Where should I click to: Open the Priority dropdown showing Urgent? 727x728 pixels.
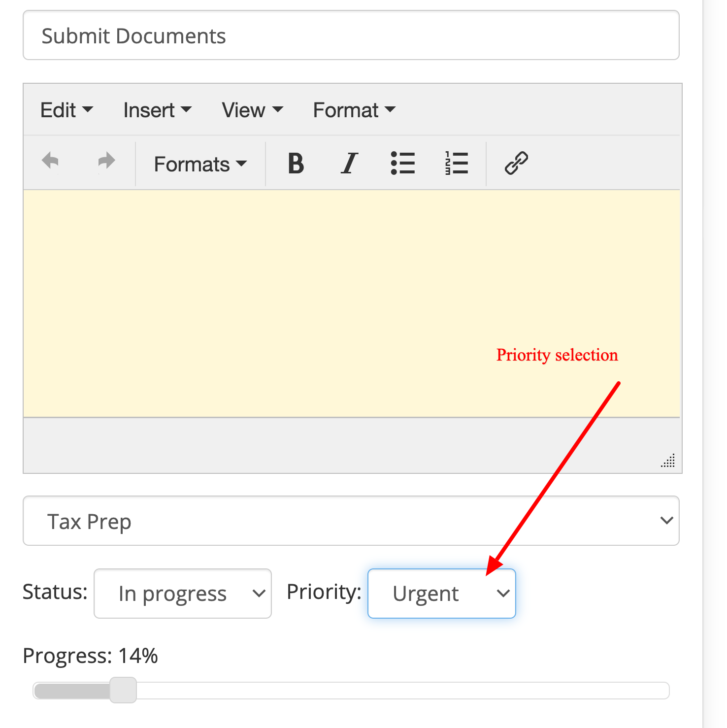442,594
